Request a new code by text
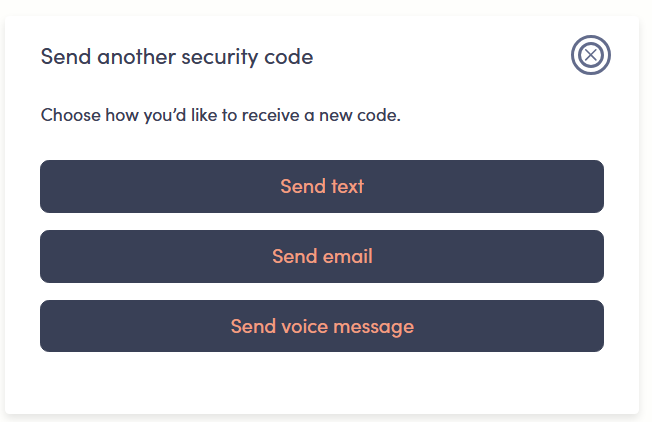Viewport: 652px width, 422px height. tap(322, 186)
